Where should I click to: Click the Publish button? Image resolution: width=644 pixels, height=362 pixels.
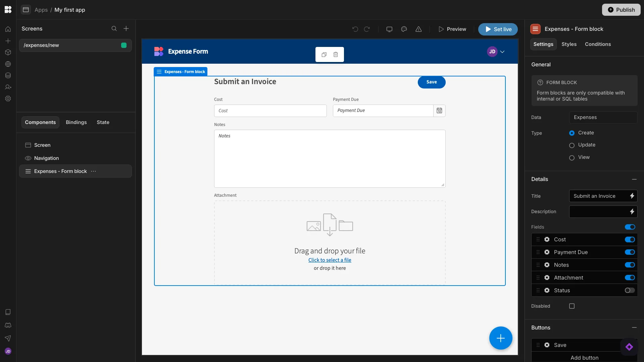(x=621, y=10)
